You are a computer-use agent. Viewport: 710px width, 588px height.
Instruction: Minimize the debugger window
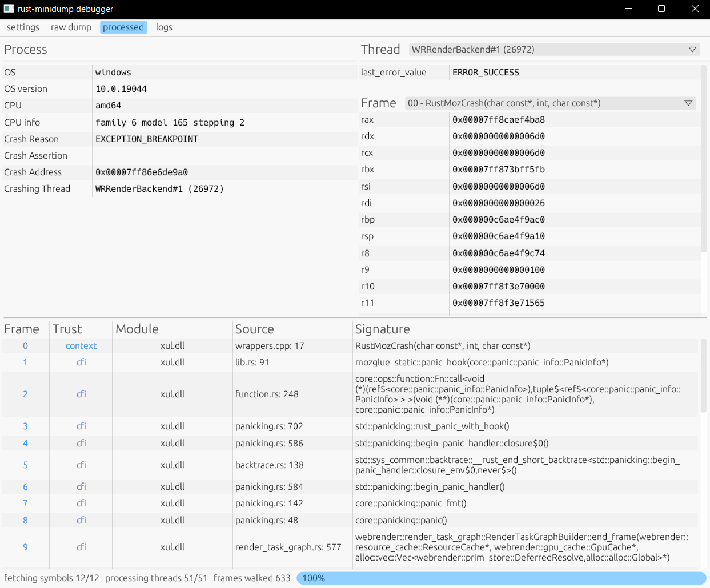click(628, 9)
